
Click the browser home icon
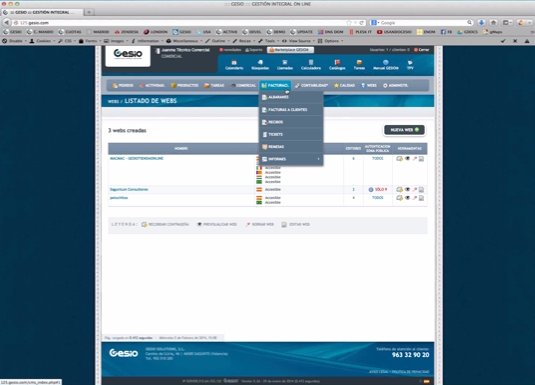[493, 23]
